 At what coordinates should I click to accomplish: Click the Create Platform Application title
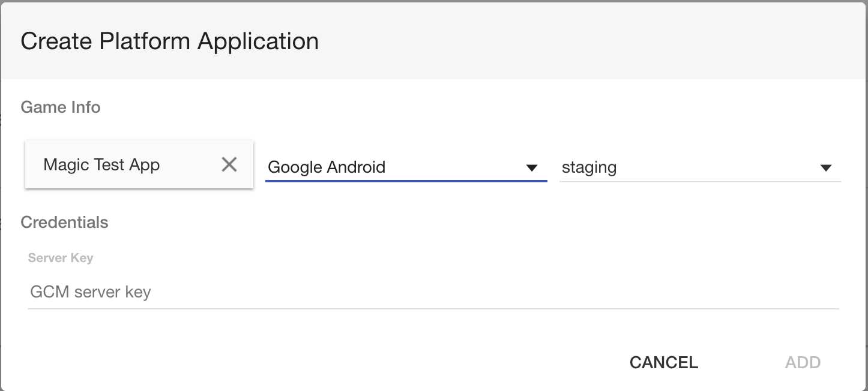pyautogui.click(x=170, y=41)
